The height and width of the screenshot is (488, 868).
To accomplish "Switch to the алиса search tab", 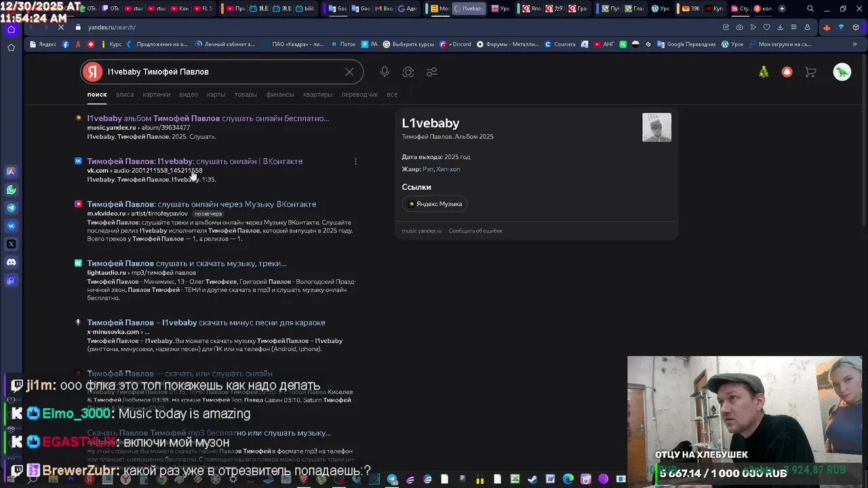I will click(125, 94).
